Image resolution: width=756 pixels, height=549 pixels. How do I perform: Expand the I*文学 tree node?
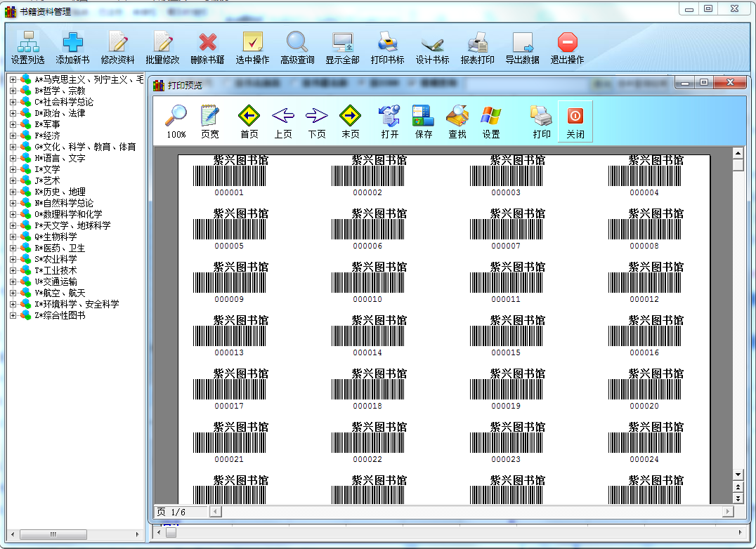click(13, 169)
